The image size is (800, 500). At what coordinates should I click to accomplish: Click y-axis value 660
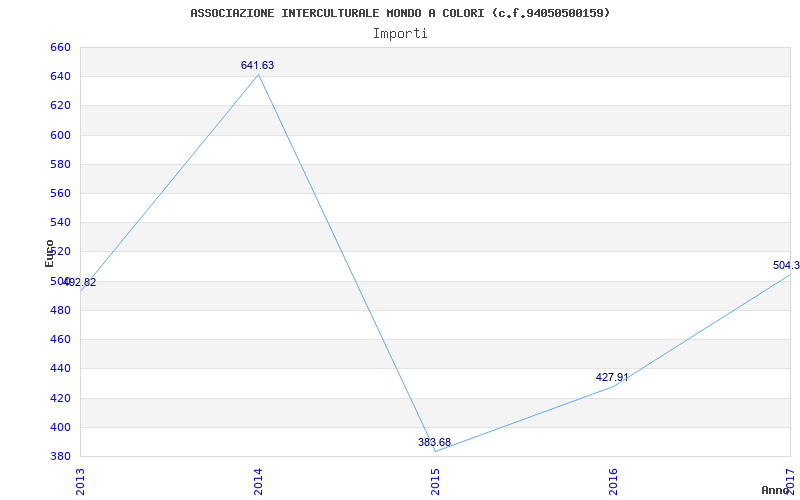(x=60, y=48)
